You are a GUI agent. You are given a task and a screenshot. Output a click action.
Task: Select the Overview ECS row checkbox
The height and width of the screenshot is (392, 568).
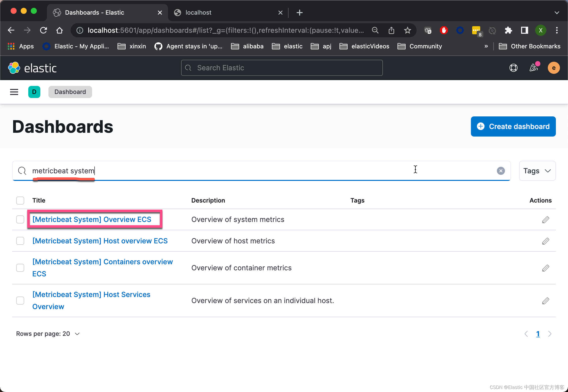coord(20,219)
